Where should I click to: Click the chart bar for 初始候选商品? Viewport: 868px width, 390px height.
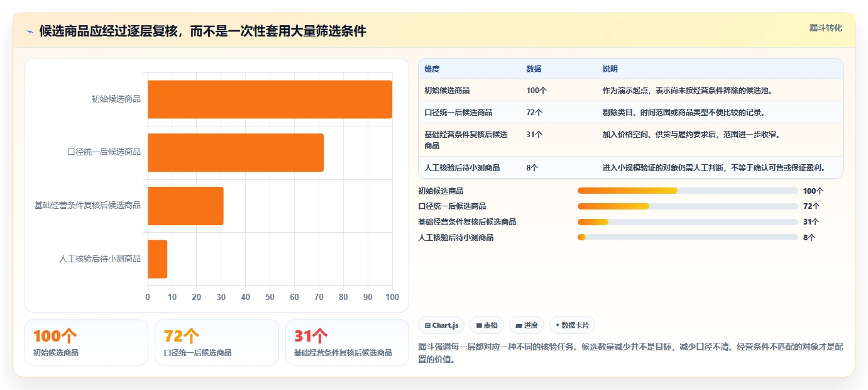pos(270,99)
